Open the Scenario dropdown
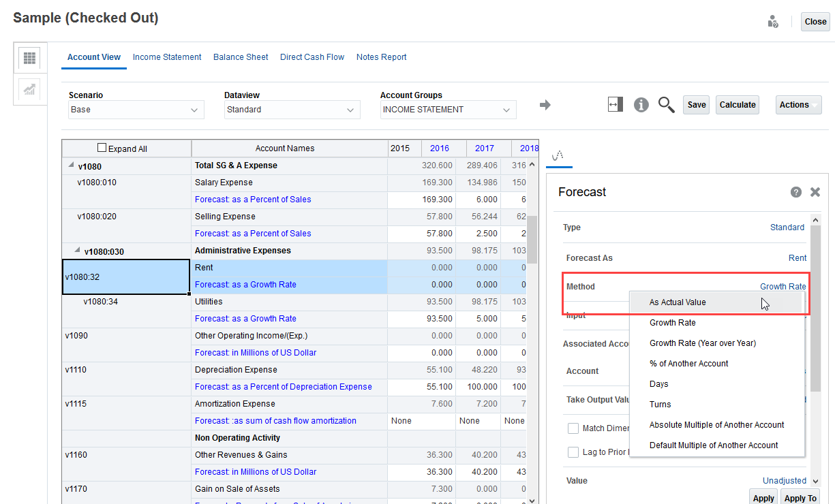 tap(136, 110)
